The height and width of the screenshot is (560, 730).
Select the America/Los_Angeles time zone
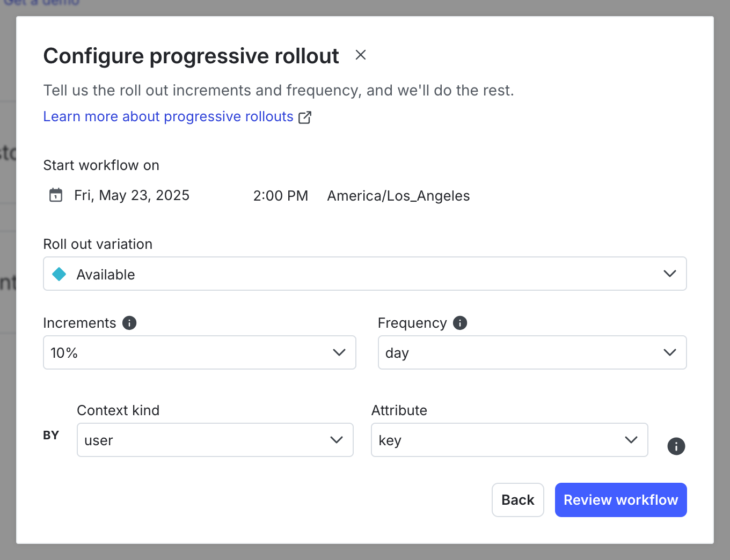point(398,196)
